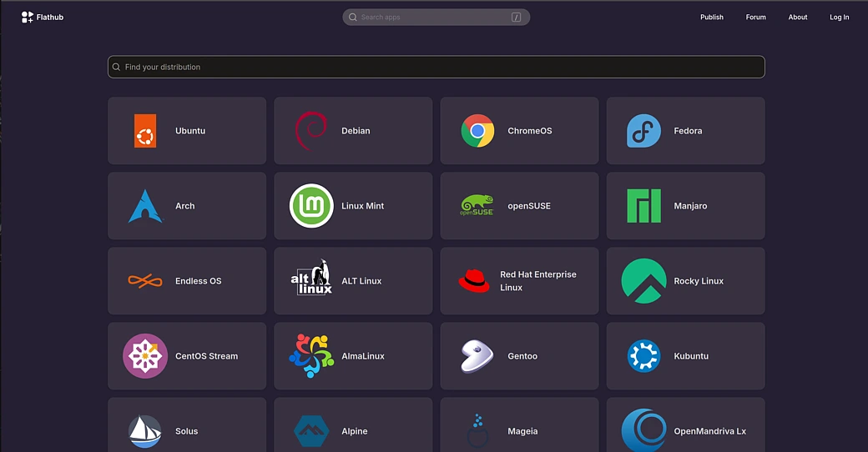Click the Flathub home text
Viewport: 868px width, 452px height.
click(50, 18)
